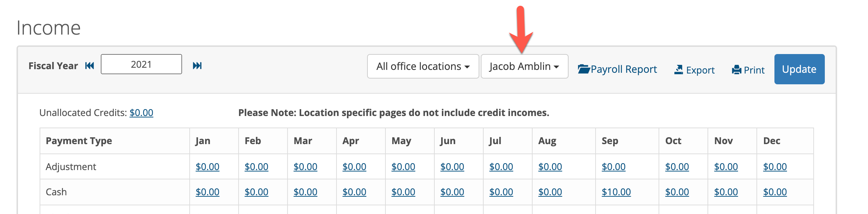Click the Update button

[799, 69]
